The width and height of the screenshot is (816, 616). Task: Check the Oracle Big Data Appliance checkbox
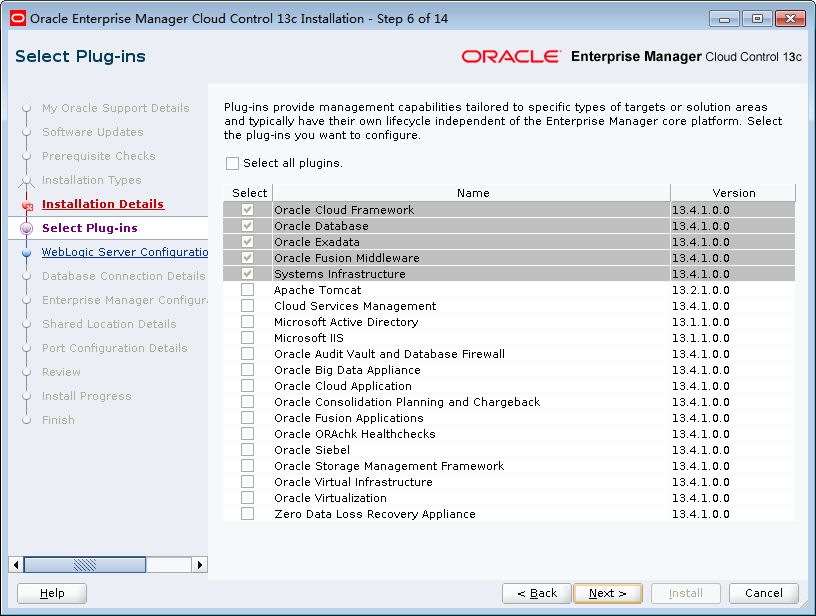coord(248,370)
